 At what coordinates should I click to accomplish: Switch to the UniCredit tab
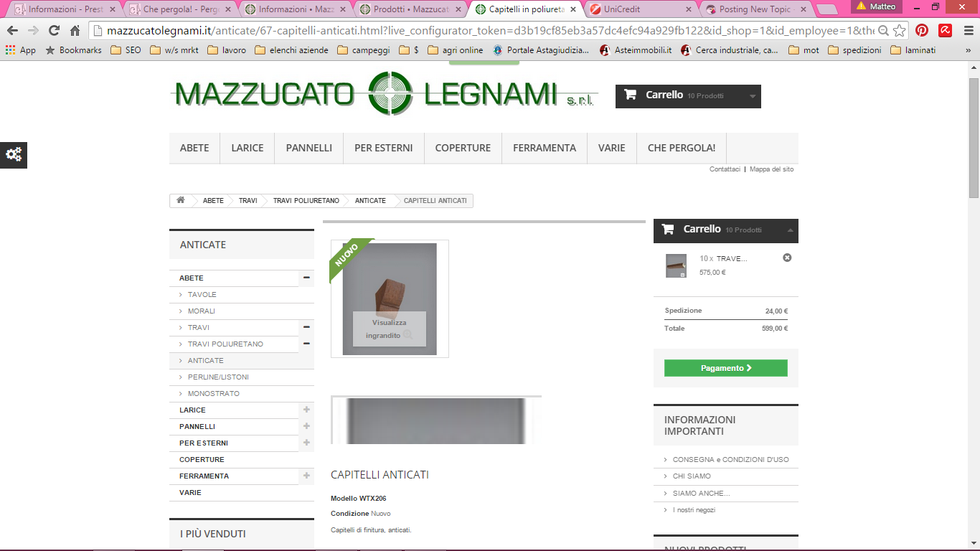641,9
